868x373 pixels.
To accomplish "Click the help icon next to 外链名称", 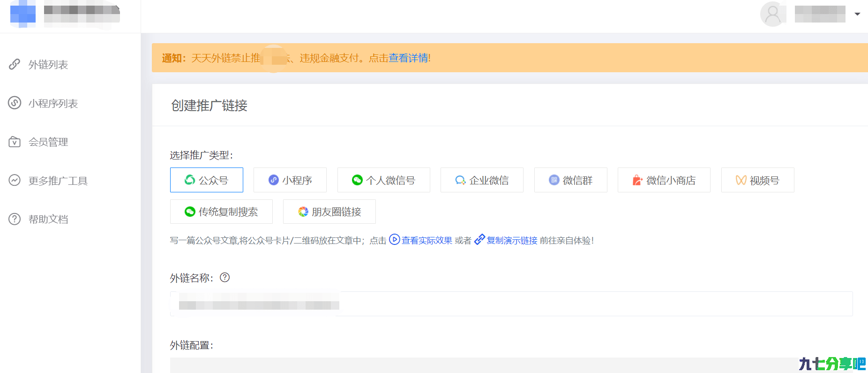I will (x=225, y=277).
